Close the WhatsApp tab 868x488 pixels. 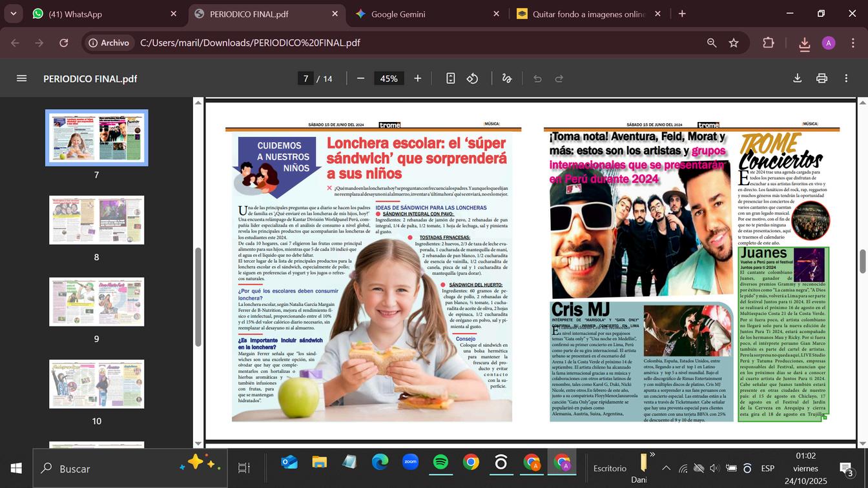coord(173,14)
